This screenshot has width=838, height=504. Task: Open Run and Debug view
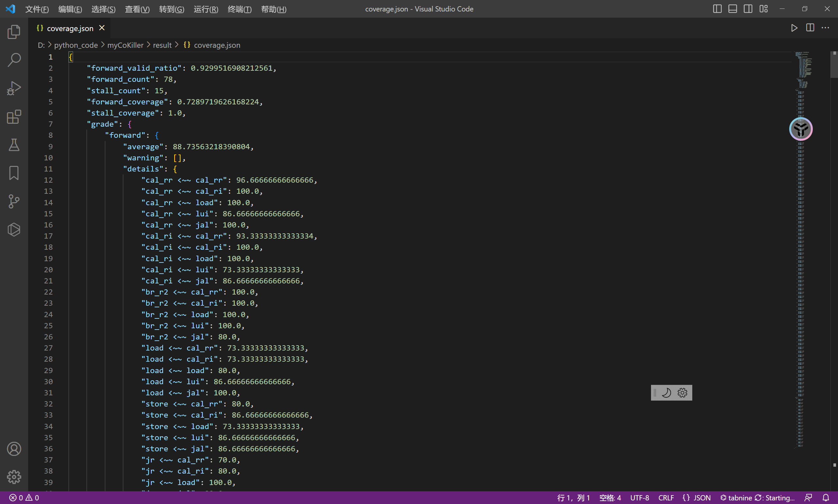[14, 88]
